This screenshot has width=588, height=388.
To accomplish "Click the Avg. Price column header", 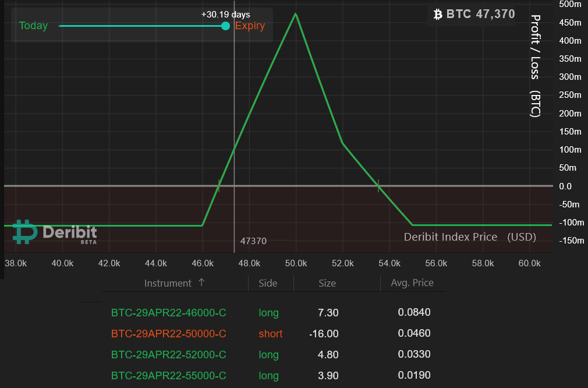I will point(412,283).
